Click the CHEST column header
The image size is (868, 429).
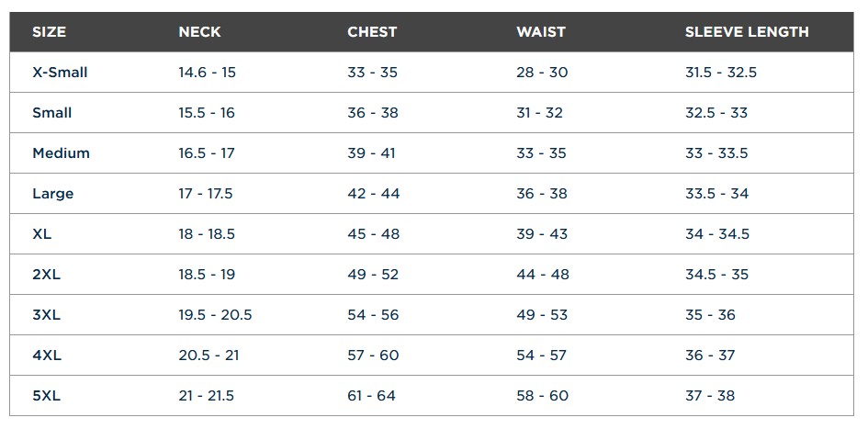(372, 32)
